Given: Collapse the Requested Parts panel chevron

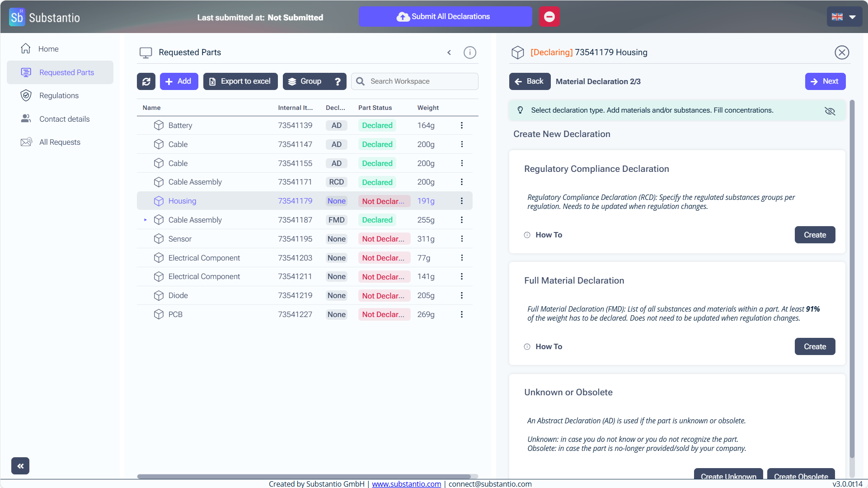Looking at the screenshot, I should (x=449, y=52).
